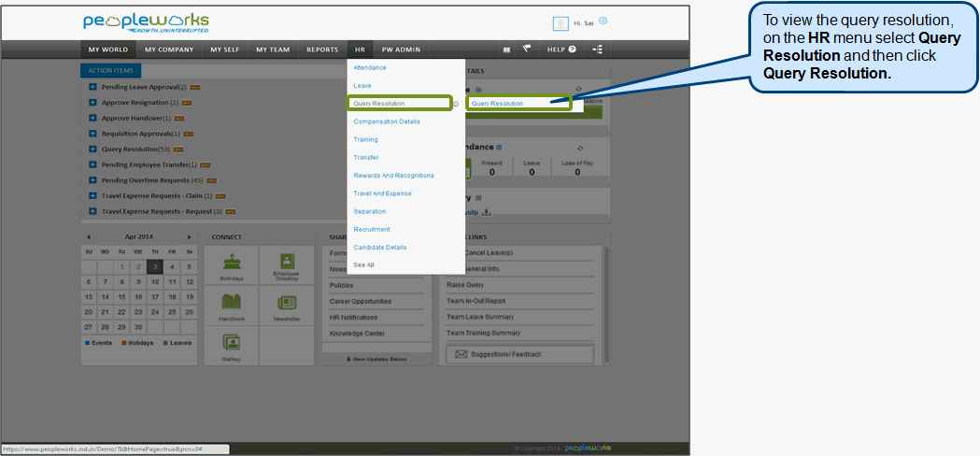Open Team Leave Summary link
The image size is (980, 456).
point(480,317)
